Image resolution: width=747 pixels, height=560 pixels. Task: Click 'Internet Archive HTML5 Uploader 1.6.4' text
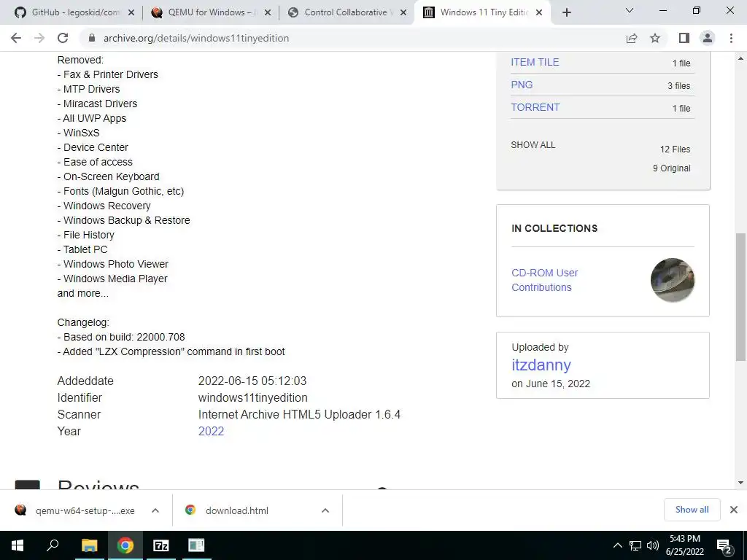[299, 414]
